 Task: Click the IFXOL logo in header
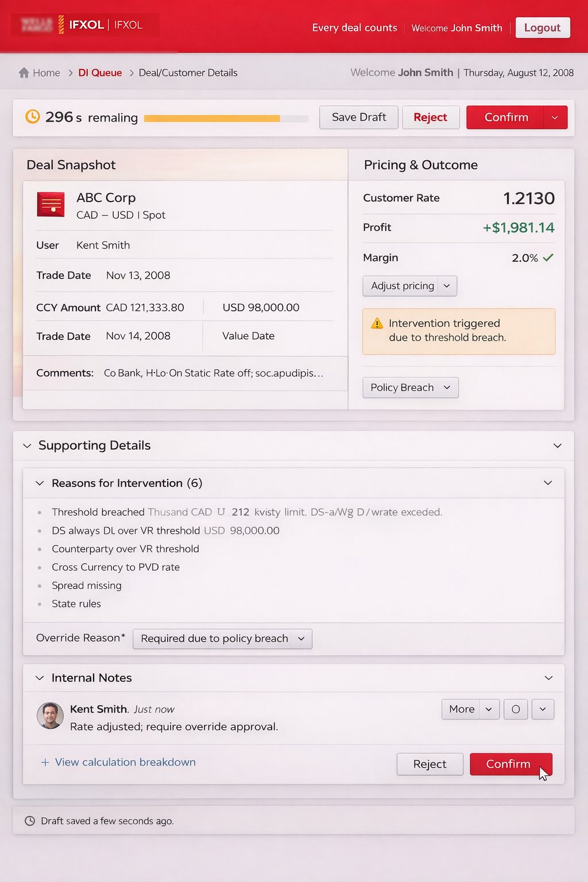click(86, 25)
